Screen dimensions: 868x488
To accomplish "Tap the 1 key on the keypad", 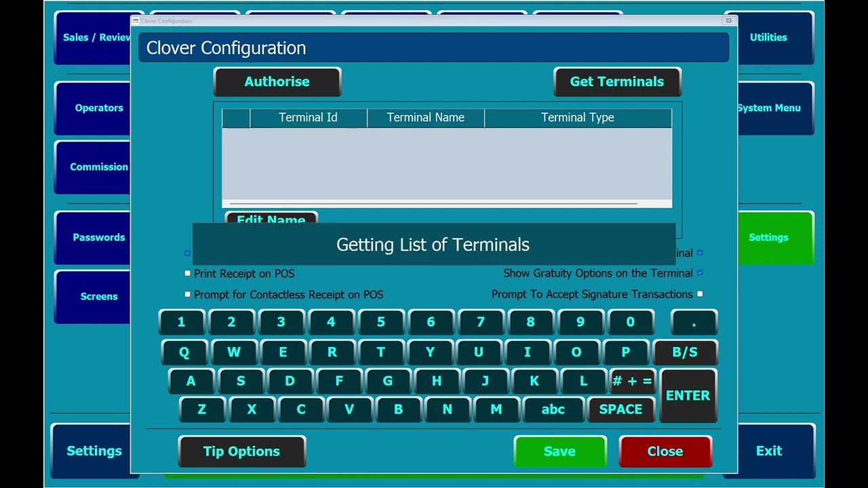I will pyautogui.click(x=181, y=323).
